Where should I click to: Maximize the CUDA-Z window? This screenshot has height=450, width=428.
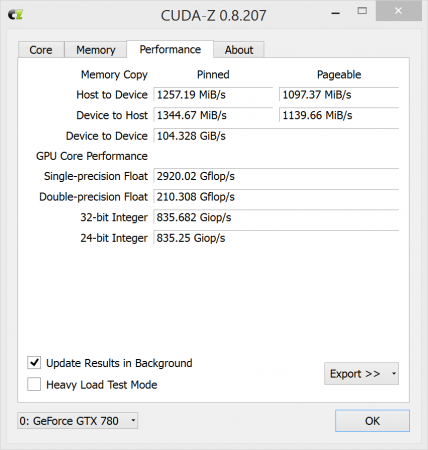(362, 11)
